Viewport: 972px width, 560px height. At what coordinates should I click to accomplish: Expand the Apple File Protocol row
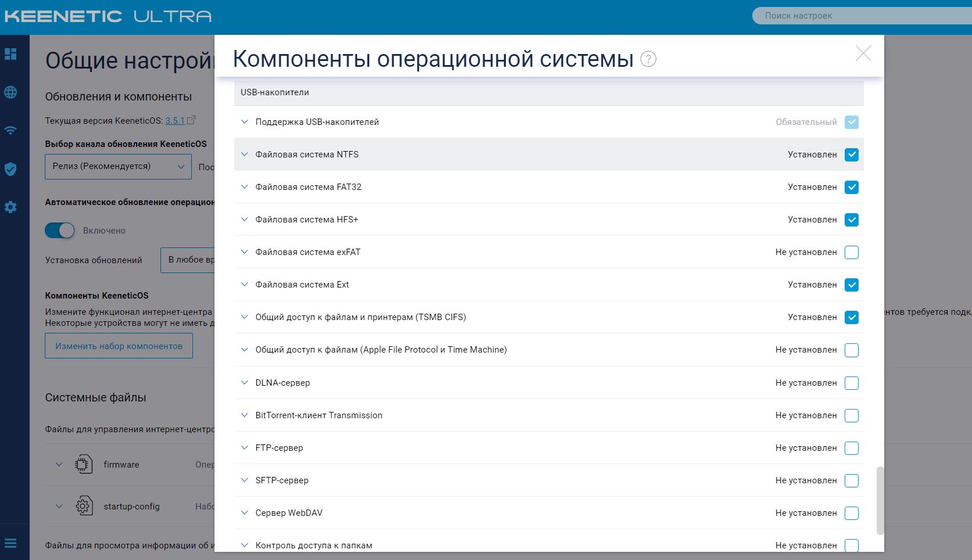pyautogui.click(x=244, y=350)
